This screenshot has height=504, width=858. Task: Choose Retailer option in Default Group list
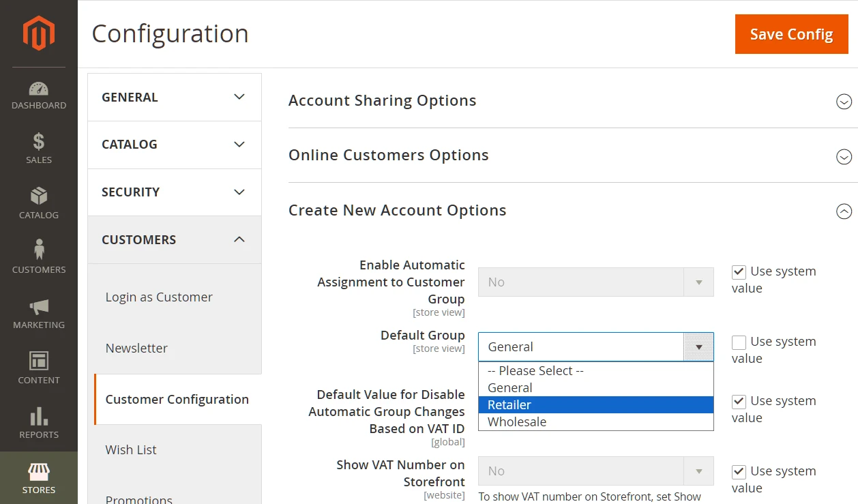click(x=509, y=405)
